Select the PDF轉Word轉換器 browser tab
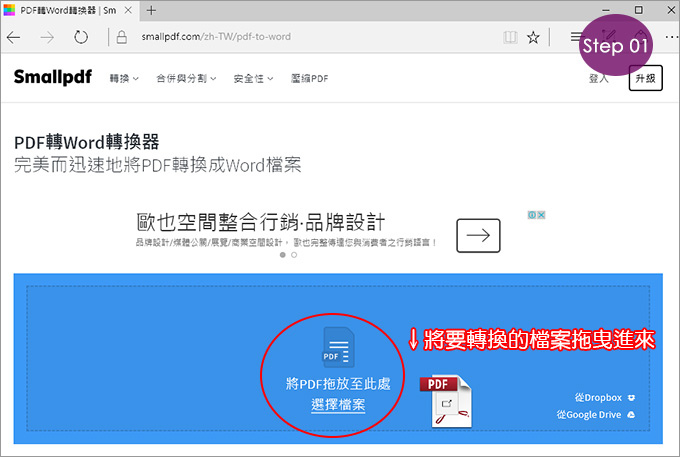Screen dimensions: 680x457 (x=68, y=10)
